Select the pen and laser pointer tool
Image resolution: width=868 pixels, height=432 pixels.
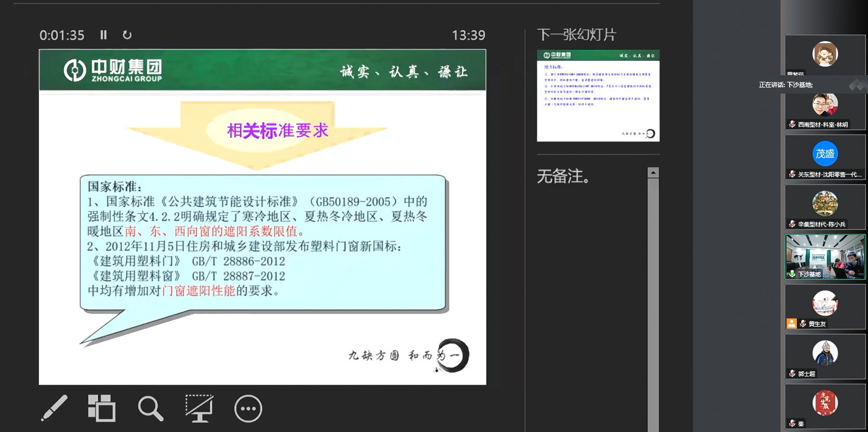pyautogui.click(x=54, y=408)
